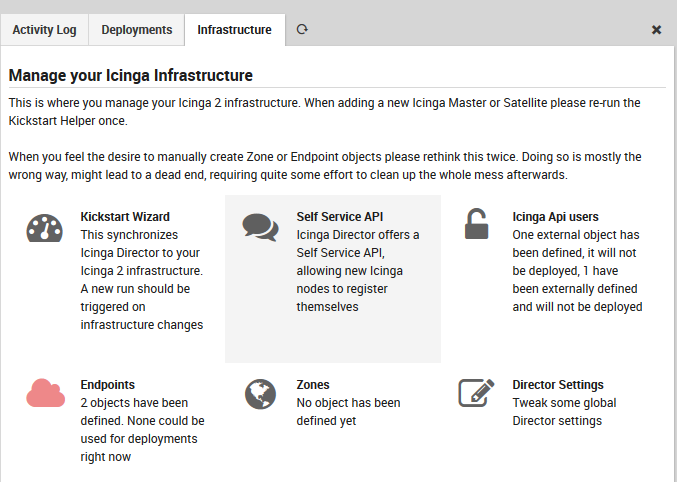This screenshot has height=482, width=677.
Task: Select the Infrastructure tab
Action: [x=234, y=30]
